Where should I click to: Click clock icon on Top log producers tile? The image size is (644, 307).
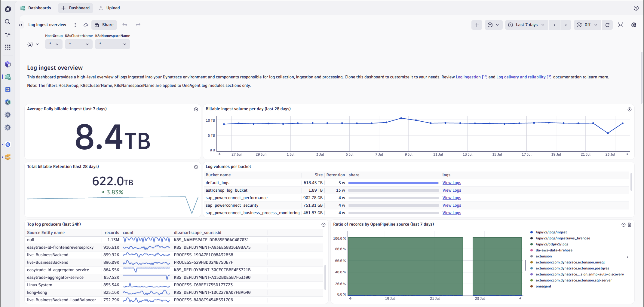[x=324, y=225]
